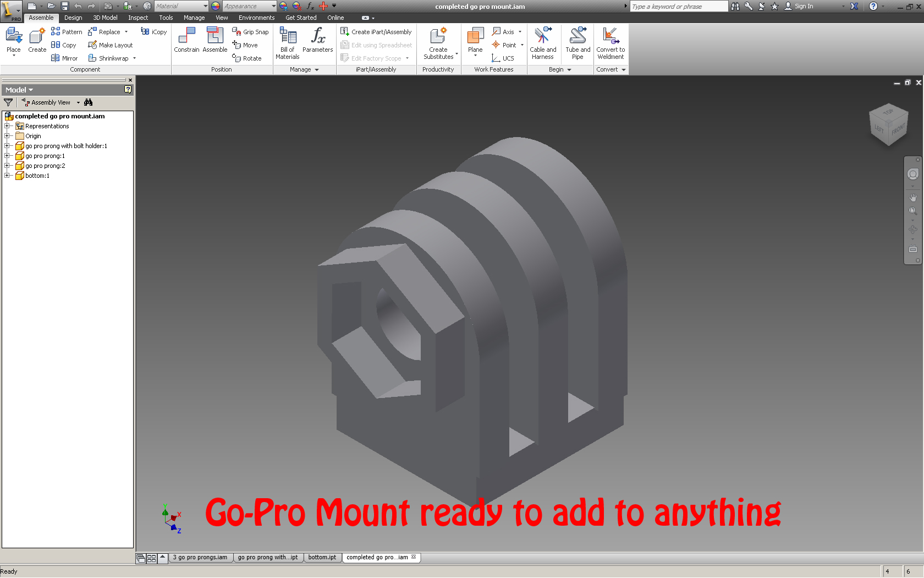
Task: Click the search keyword input field
Action: (679, 6)
